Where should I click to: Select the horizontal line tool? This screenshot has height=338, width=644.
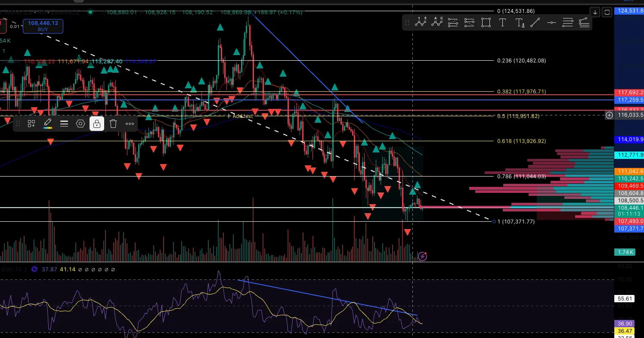pos(551,23)
